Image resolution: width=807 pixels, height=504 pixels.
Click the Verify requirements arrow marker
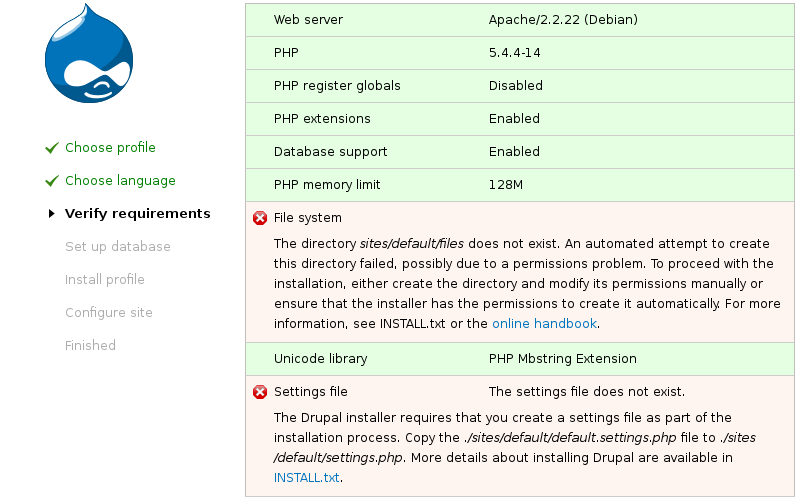click(x=52, y=214)
